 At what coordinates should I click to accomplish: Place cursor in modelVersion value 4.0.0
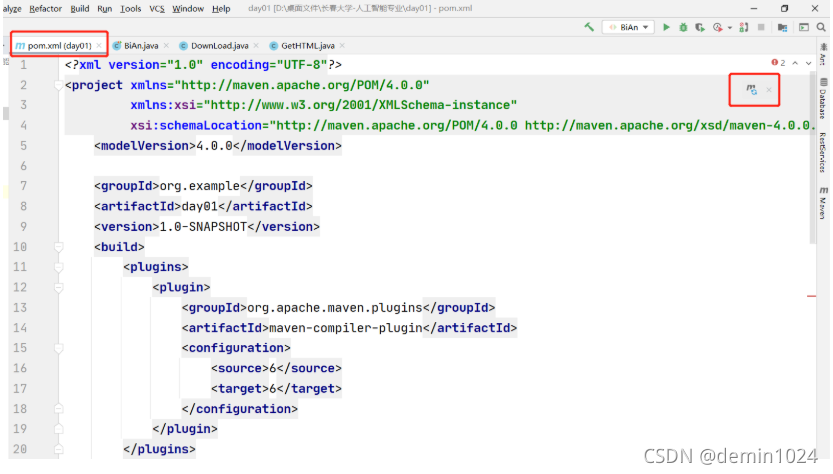[x=215, y=146]
